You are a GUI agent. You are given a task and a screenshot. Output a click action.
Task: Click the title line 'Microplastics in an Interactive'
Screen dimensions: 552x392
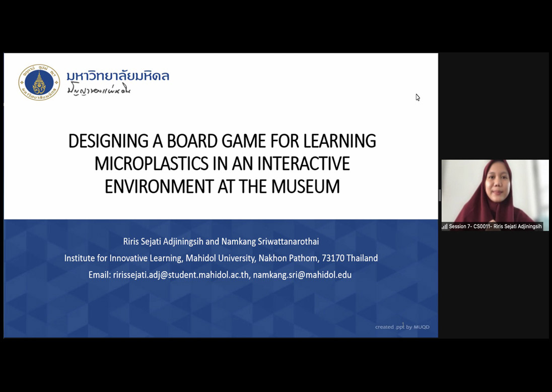[x=222, y=164]
